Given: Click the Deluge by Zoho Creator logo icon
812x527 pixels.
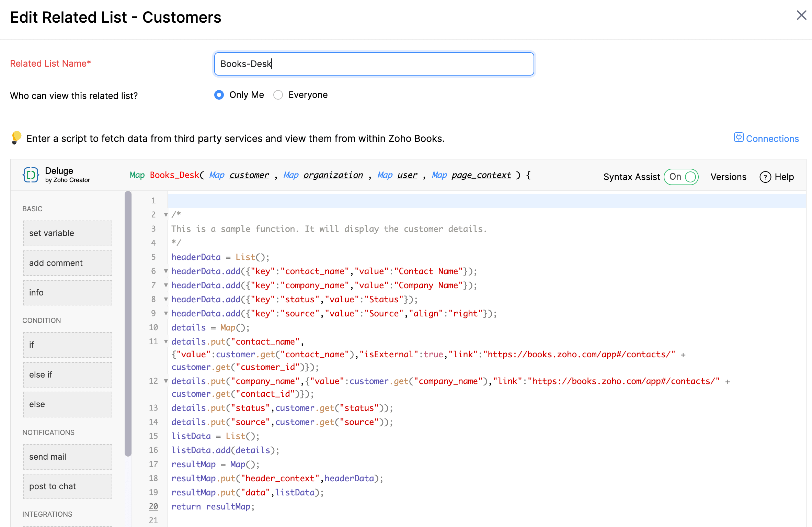Looking at the screenshot, I should click(x=31, y=175).
